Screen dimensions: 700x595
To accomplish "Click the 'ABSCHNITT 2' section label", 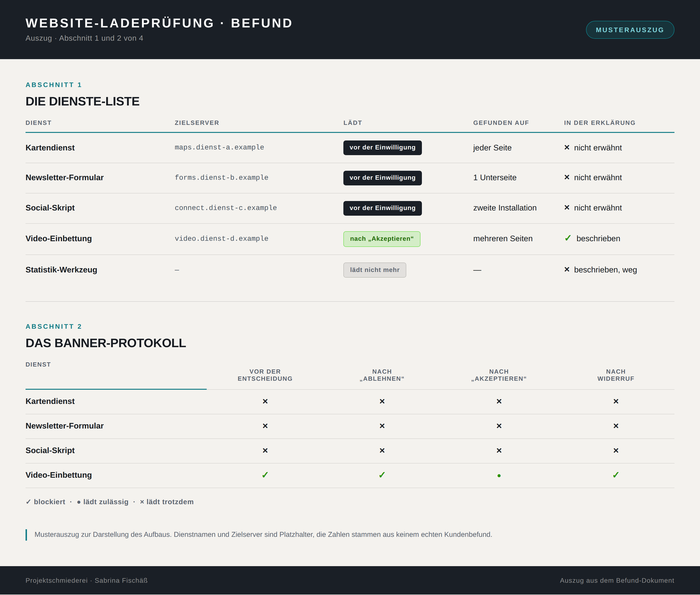I will (54, 327).
